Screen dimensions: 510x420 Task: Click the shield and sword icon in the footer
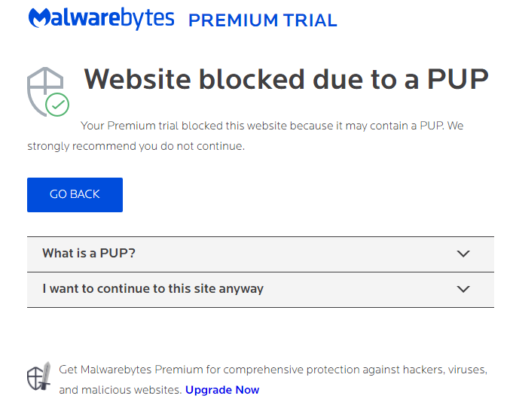click(x=38, y=376)
